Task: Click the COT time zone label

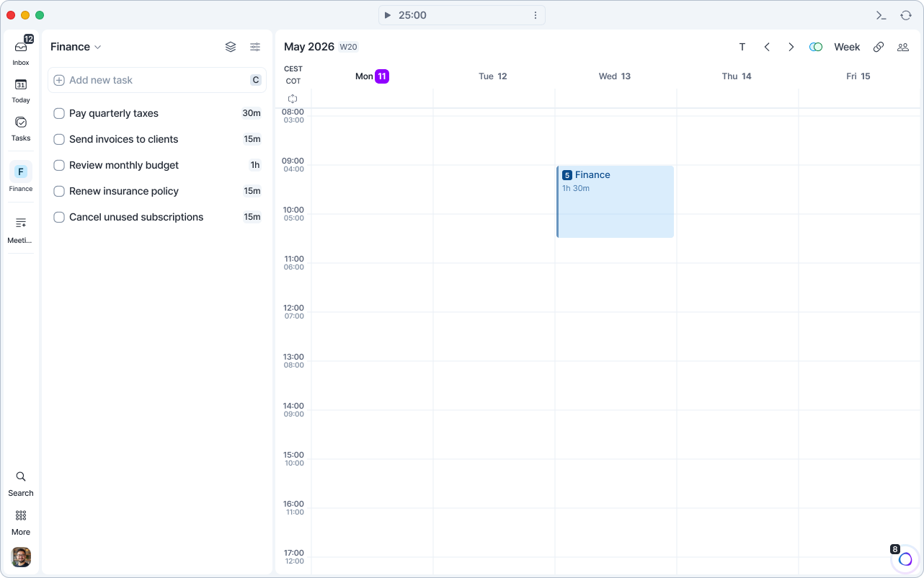Action: pos(293,81)
